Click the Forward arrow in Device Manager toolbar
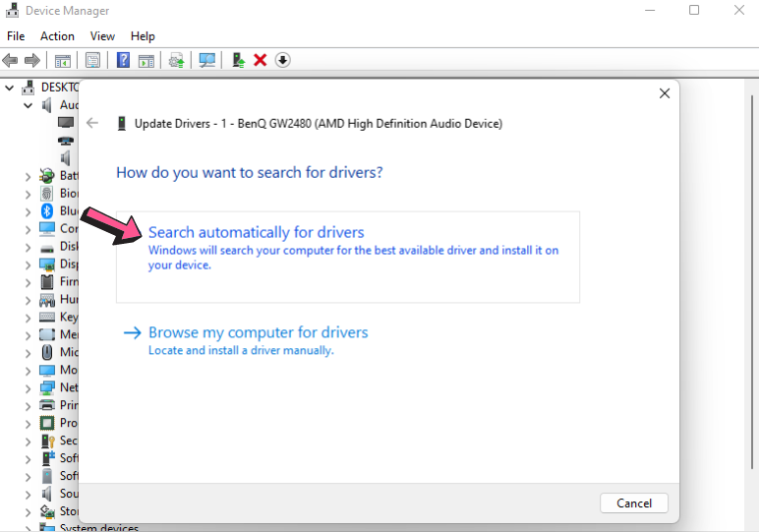 (32, 61)
